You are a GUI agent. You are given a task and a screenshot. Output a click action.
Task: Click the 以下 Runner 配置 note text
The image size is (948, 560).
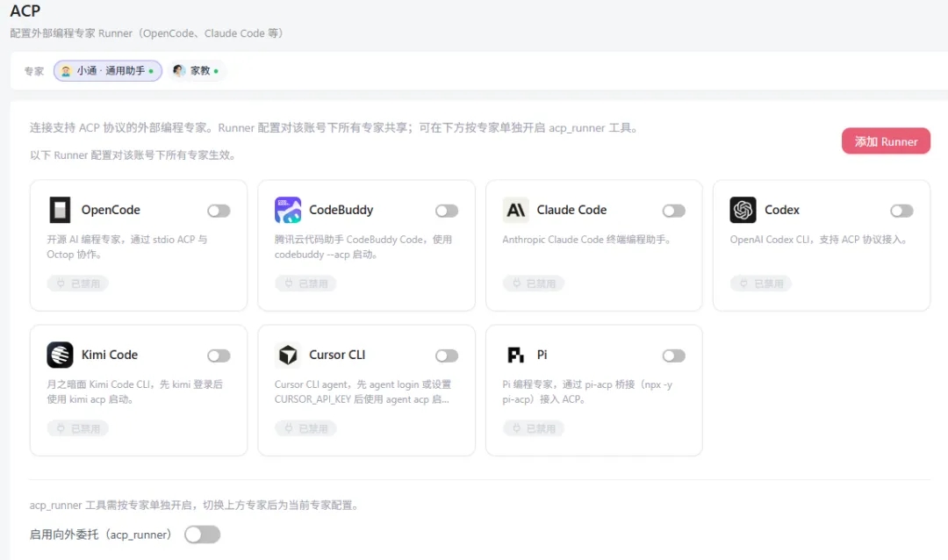point(133,155)
